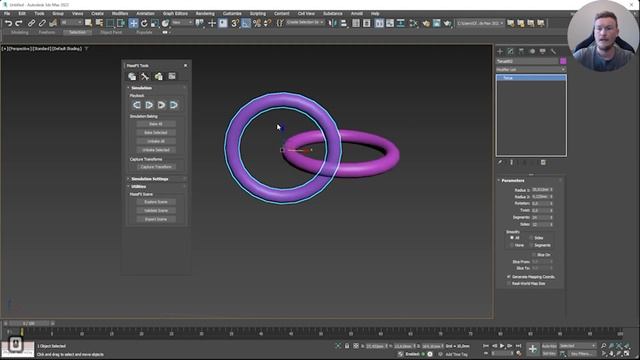Image resolution: width=640 pixels, height=360 pixels.
Task: Open the Edit menu
Action: [22, 13]
